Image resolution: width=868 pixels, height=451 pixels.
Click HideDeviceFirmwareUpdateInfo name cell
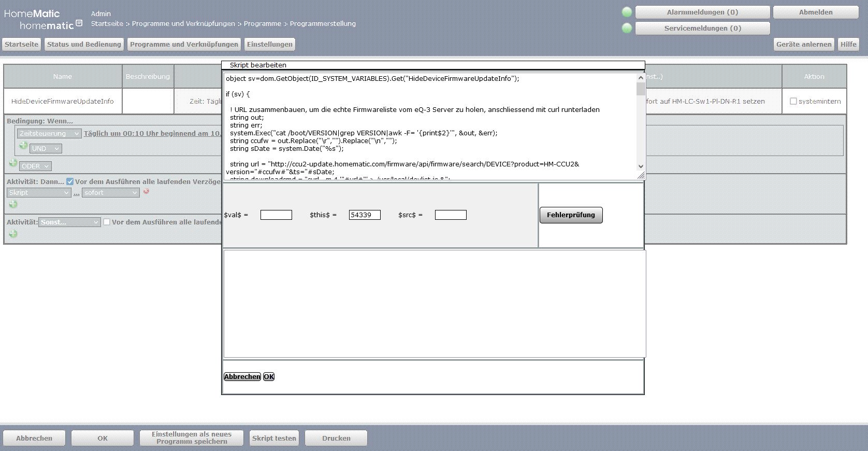coord(63,101)
